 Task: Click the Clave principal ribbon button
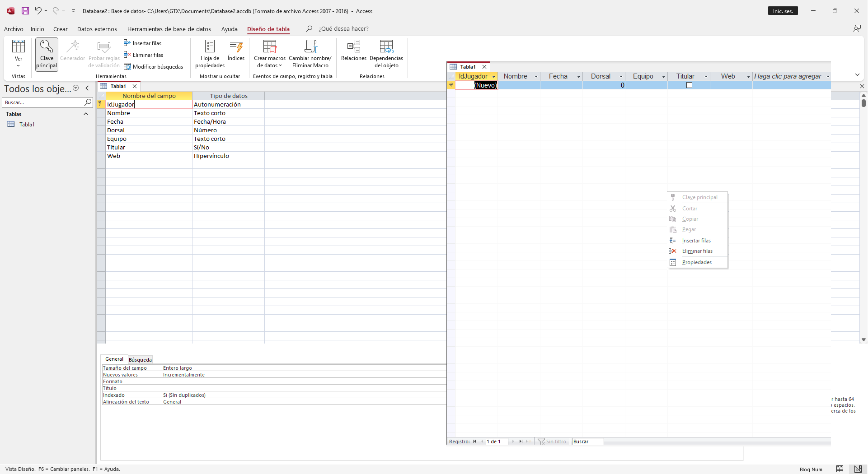pos(47,54)
